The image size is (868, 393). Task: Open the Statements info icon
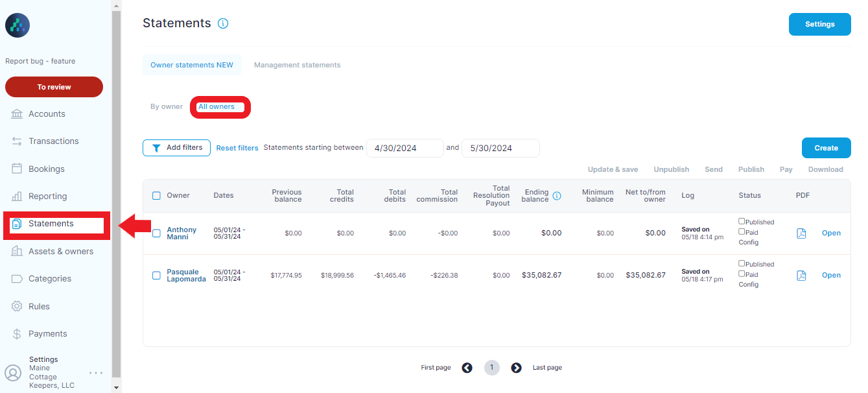(x=223, y=23)
